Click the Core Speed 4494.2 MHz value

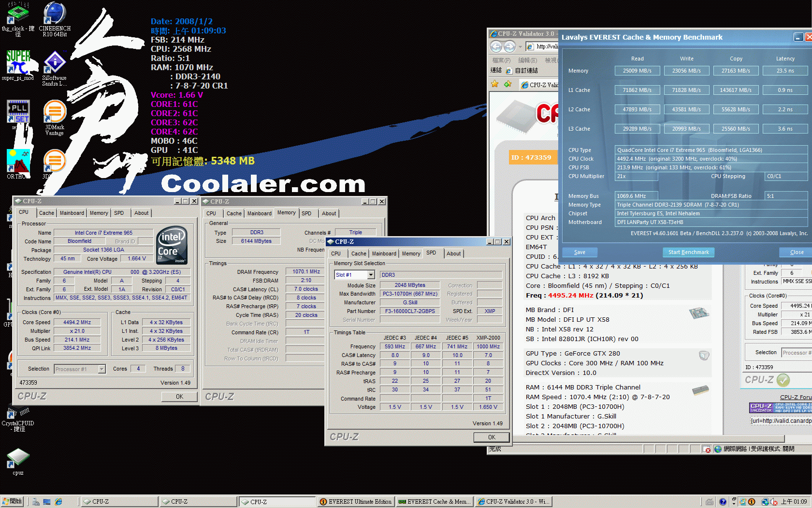(x=77, y=322)
